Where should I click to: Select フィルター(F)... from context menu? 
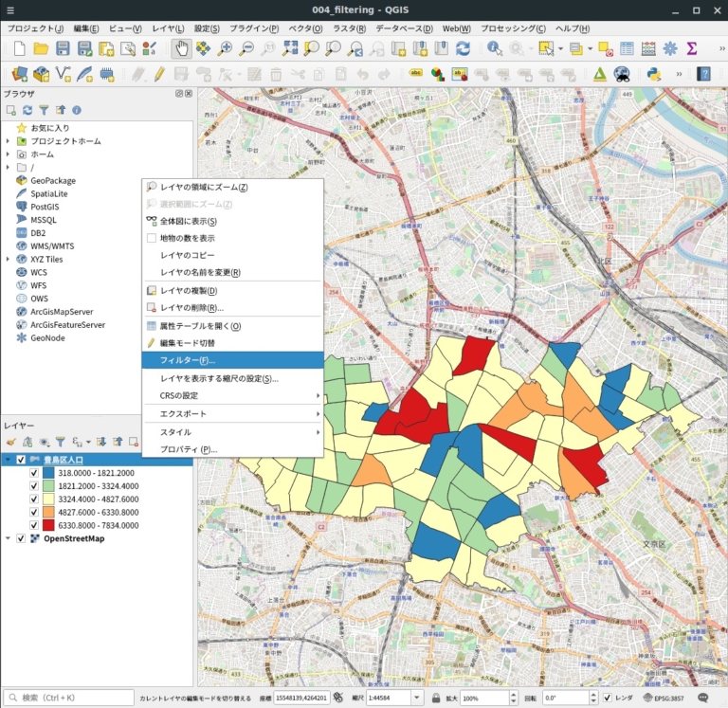tap(188, 360)
